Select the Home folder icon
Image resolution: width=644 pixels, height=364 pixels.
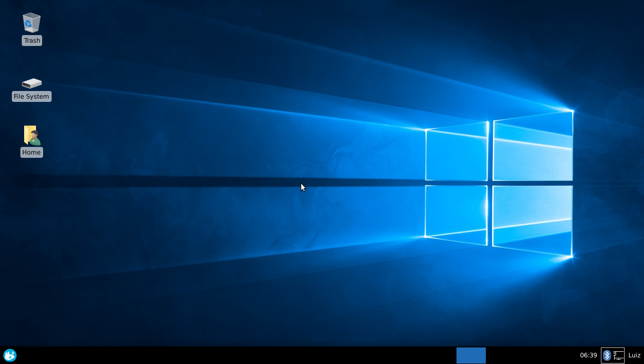32,135
